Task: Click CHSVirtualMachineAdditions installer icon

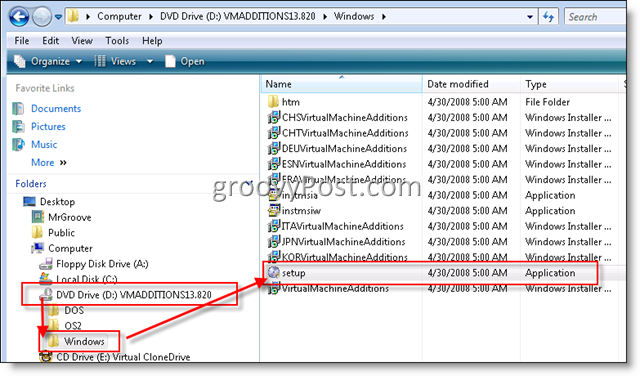Action: [273, 117]
